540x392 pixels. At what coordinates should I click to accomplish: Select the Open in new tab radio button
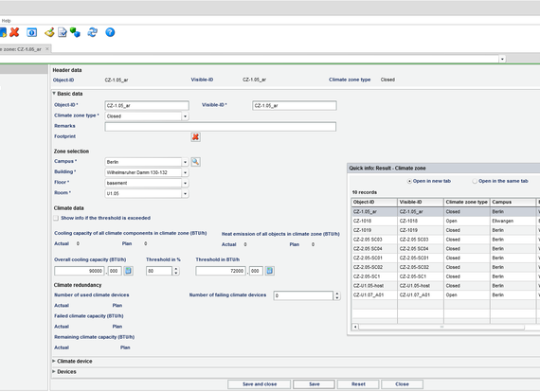coord(409,181)
